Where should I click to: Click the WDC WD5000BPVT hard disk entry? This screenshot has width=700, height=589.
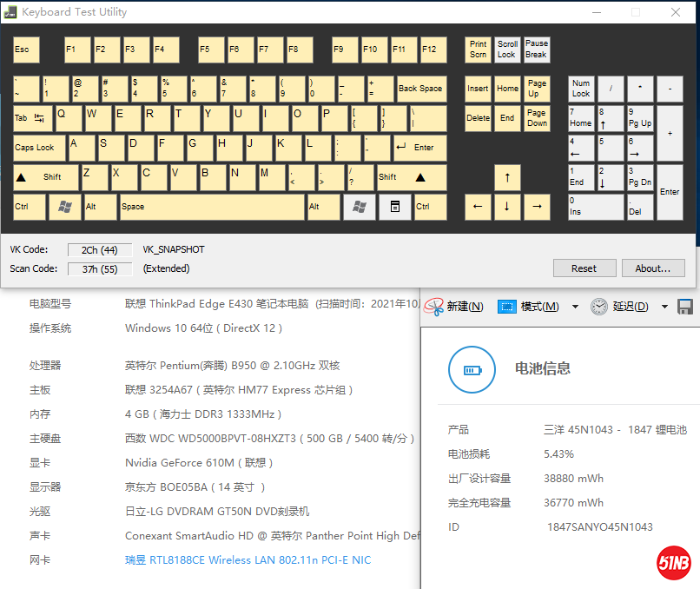[269, 439]
